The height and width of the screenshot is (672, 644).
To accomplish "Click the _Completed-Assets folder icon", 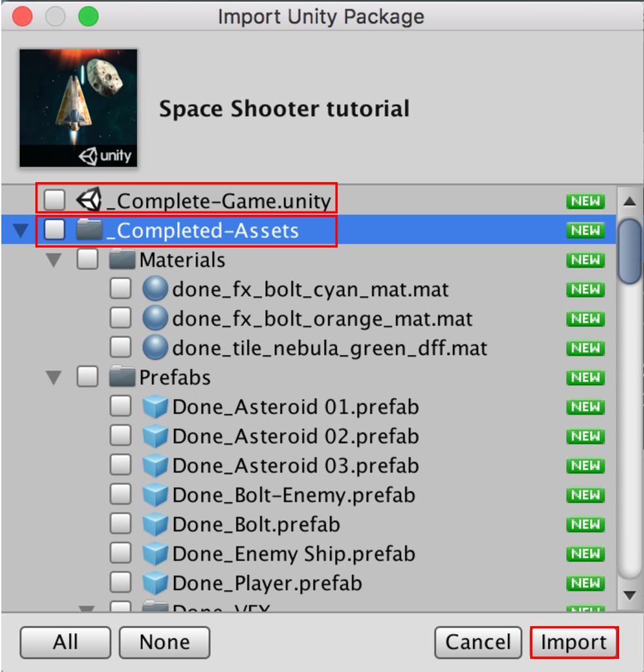I will click(x=89, y=229).
